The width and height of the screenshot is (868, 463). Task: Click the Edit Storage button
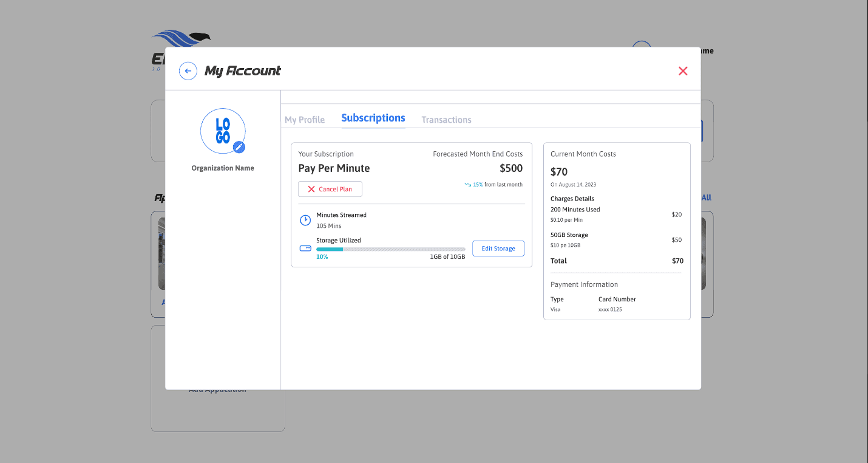(498, 248)
